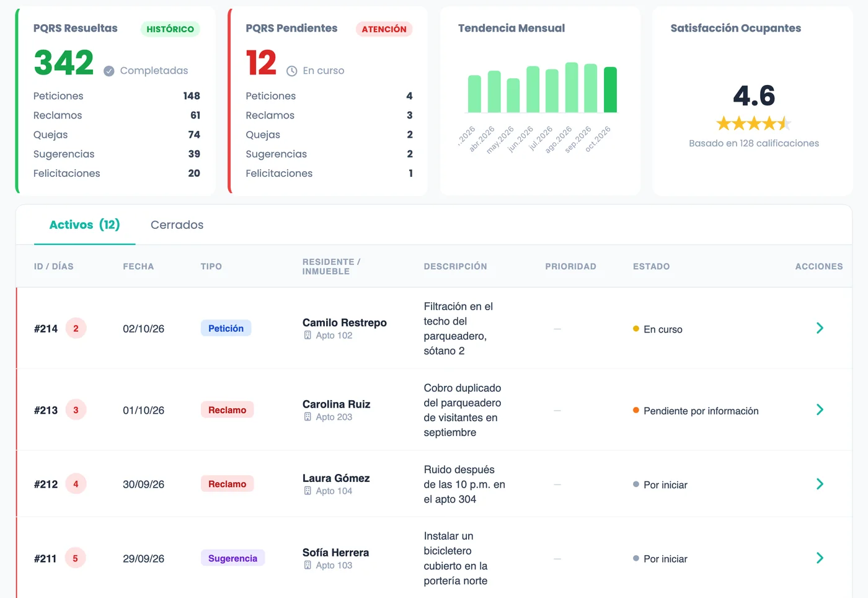Click the Reclamo tag on request #212
Screen dimensions: 868x598
pyautogui.click(x=227, y=484)
